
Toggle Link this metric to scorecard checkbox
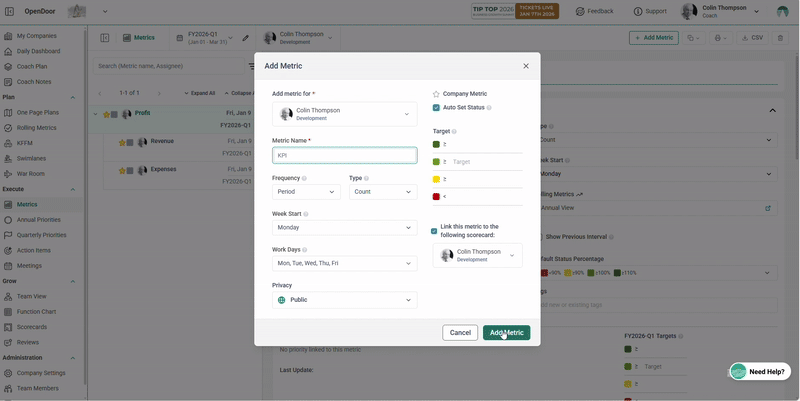tap(434, 231)
